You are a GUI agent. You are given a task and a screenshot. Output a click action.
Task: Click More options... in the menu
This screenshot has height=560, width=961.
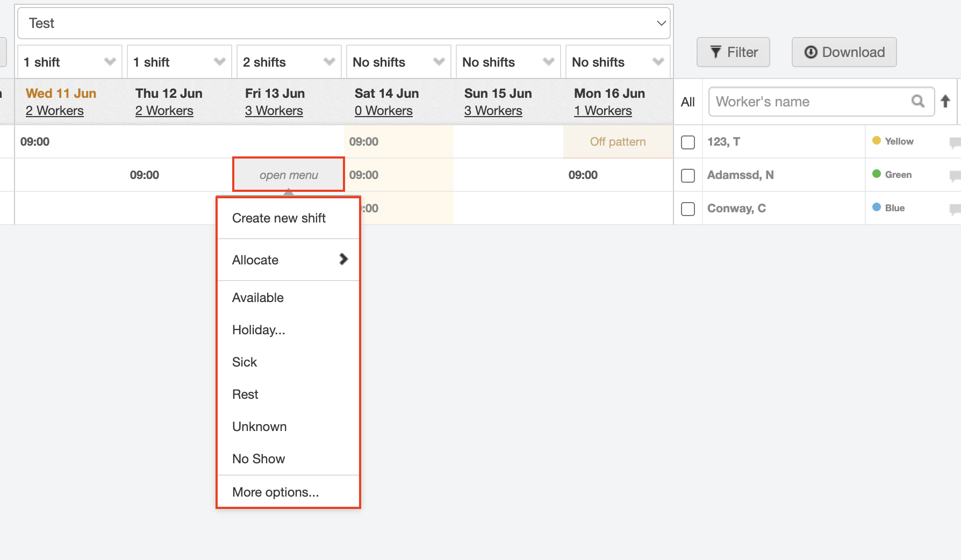(276, 492)
